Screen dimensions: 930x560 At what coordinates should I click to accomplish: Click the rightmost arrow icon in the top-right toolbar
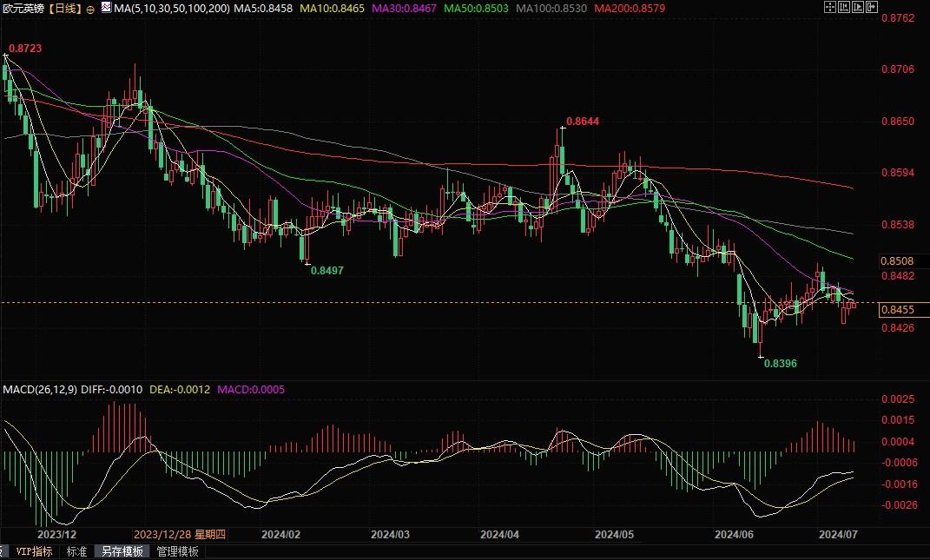(871, 7)
